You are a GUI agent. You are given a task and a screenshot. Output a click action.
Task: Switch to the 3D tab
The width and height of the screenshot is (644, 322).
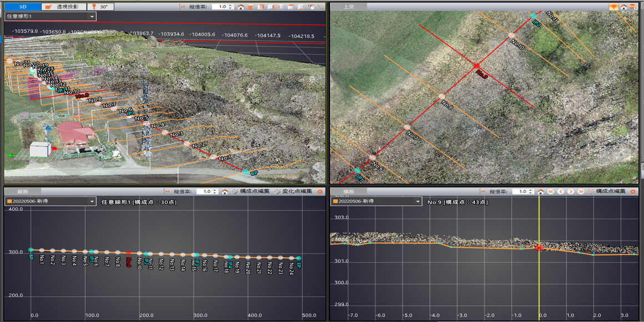22,7
